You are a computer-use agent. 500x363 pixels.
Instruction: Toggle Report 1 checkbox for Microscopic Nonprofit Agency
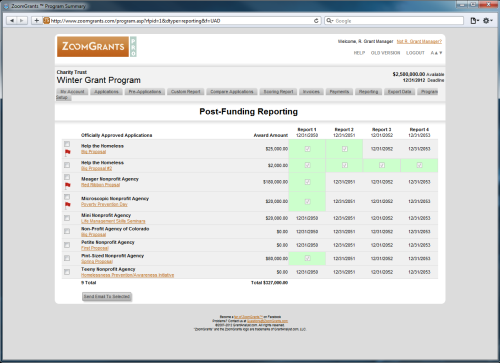(307, 201)
